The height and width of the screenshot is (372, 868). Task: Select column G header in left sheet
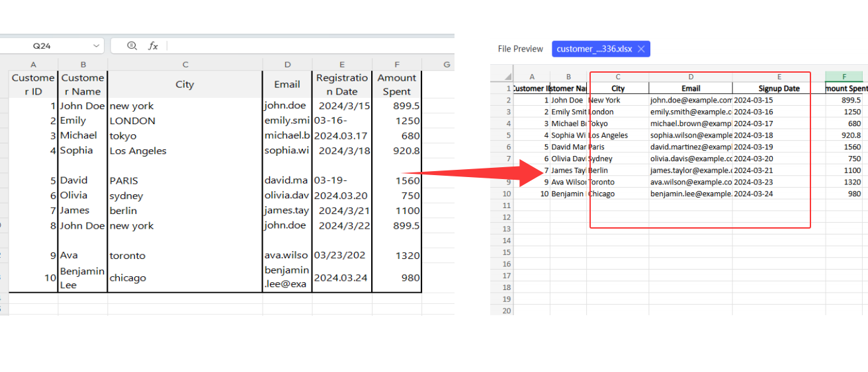point(447,64)
